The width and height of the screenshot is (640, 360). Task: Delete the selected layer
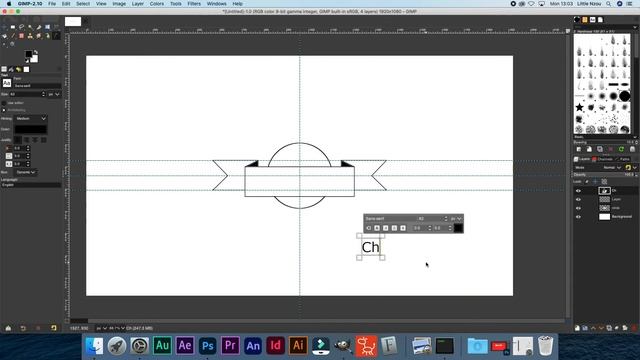coord(634,328)
